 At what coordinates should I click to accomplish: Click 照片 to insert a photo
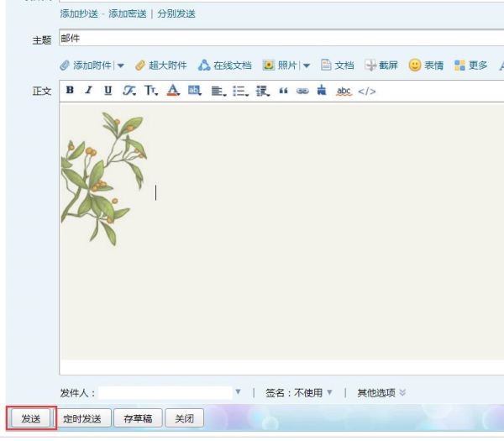click(x=280, y=66)
